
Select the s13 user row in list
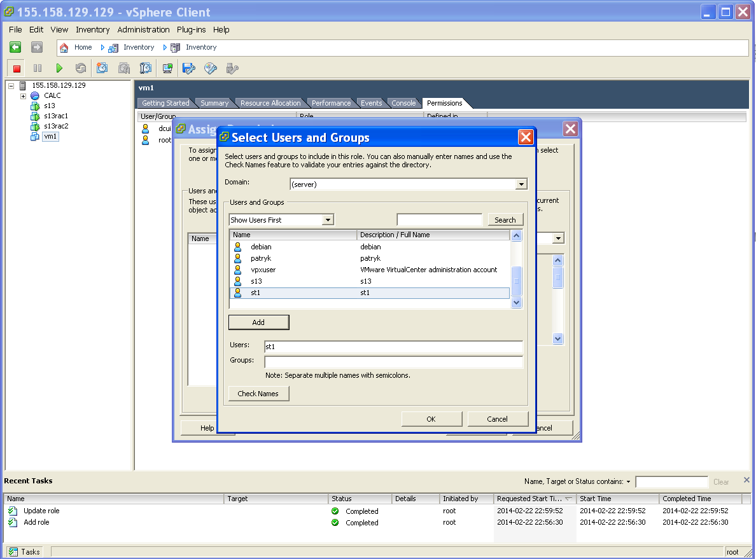click(370, 282)
